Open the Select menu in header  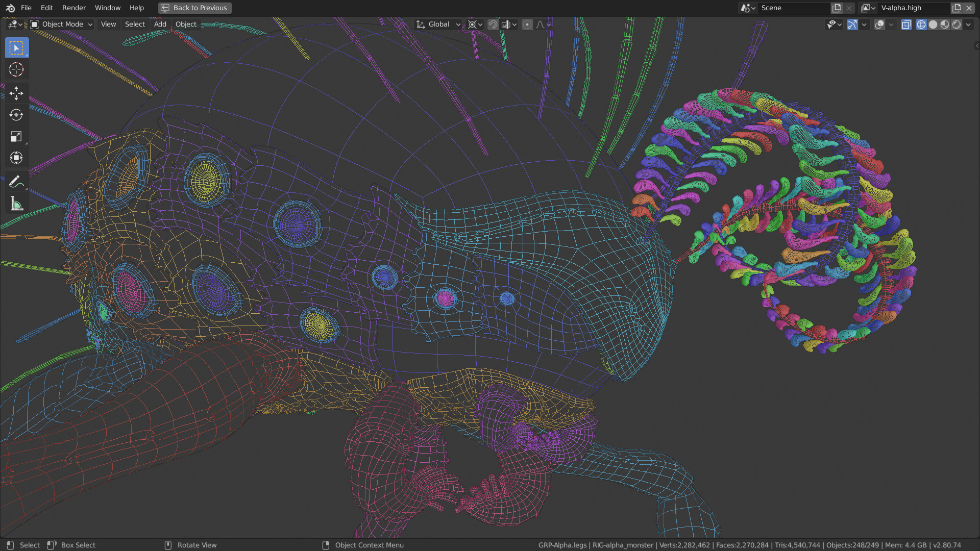(x=134, y=24)
